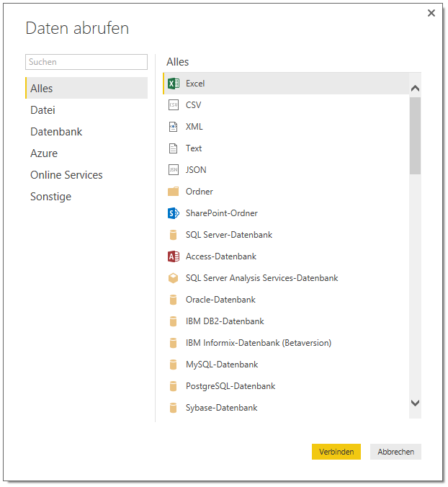448x487 pixels.
Task: Click the Abbrechen button
Action: [x=396, y=452]
